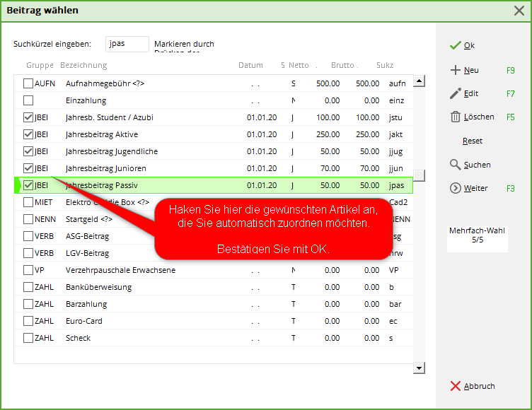
Task: Click the pencil Edit icon
Action: 455,93
